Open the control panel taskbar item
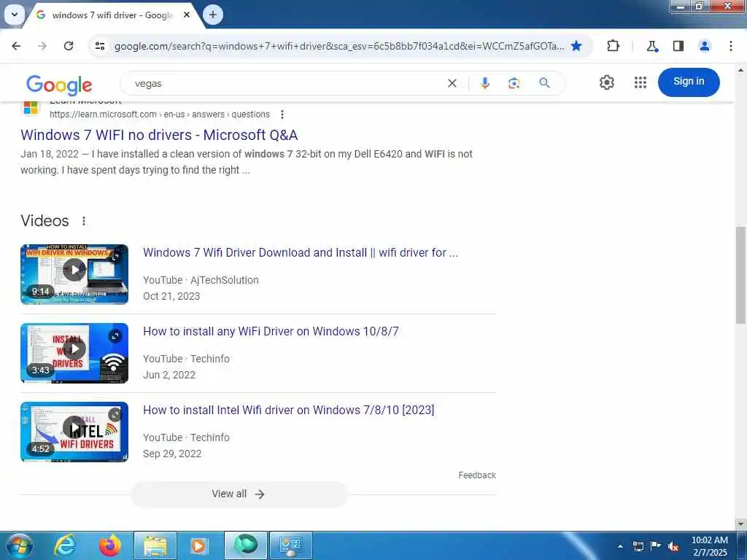 [291, 545]
